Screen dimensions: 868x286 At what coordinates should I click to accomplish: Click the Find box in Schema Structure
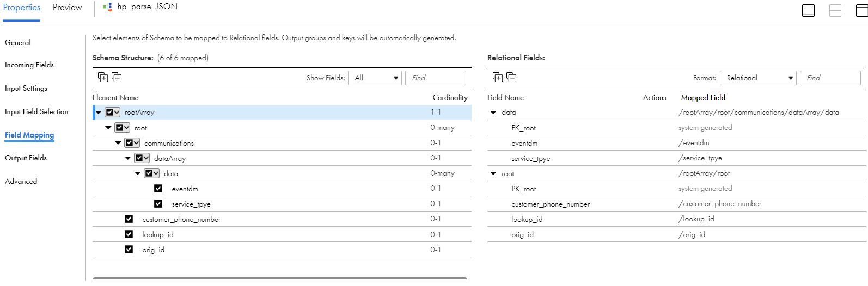click(435, 78)
